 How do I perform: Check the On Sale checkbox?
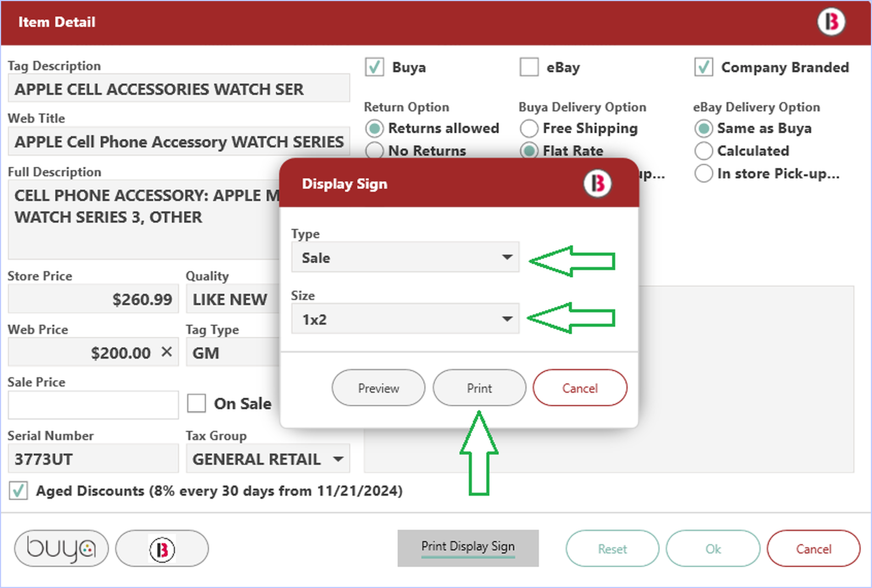coord(196,403)
